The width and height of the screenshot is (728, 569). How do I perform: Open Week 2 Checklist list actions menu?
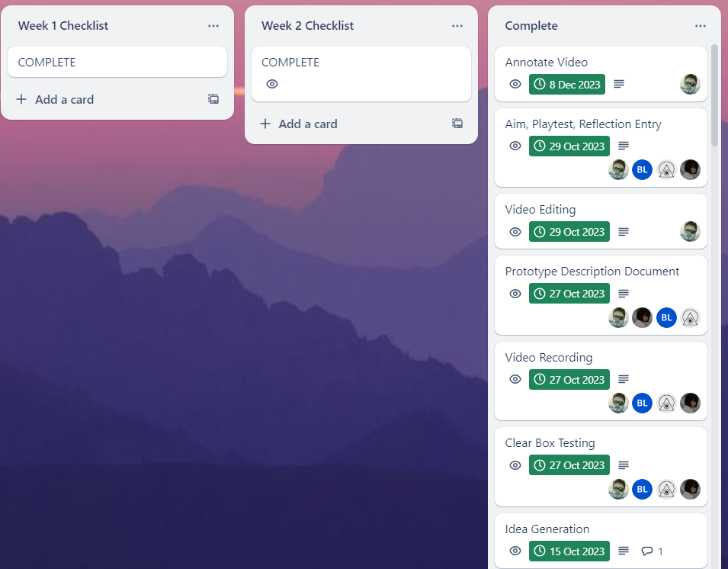(457, 26)
